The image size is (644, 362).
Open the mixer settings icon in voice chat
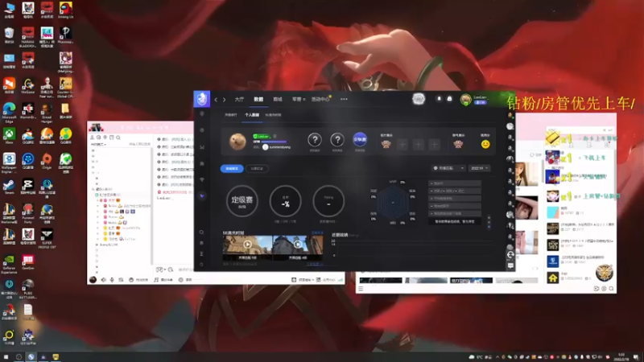pos(121,280)
